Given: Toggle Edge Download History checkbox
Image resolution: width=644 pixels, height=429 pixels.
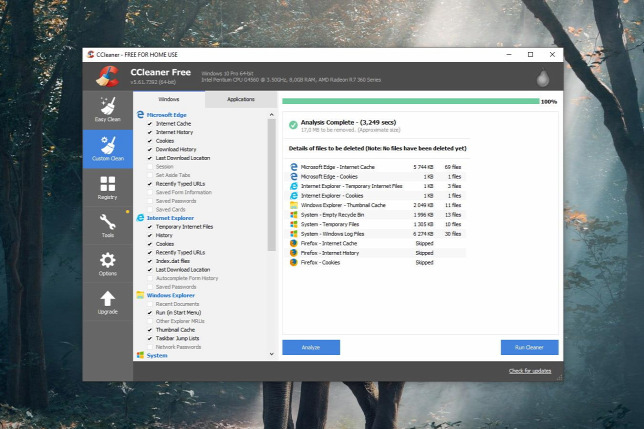Looking at the screenshot, I should click(150, 149).
